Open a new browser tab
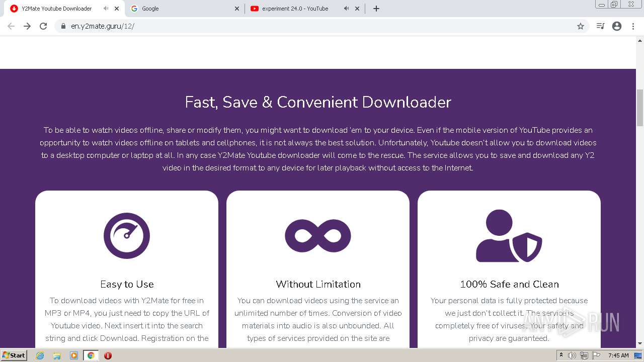This screenshot has height=362, width=644. 376,9
